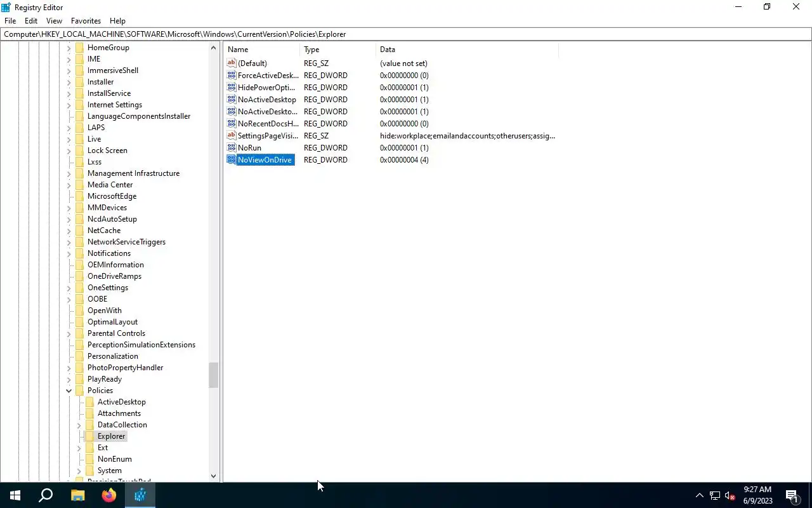Select the LanguageComponentsInstaller key

[x=139, y=116]
